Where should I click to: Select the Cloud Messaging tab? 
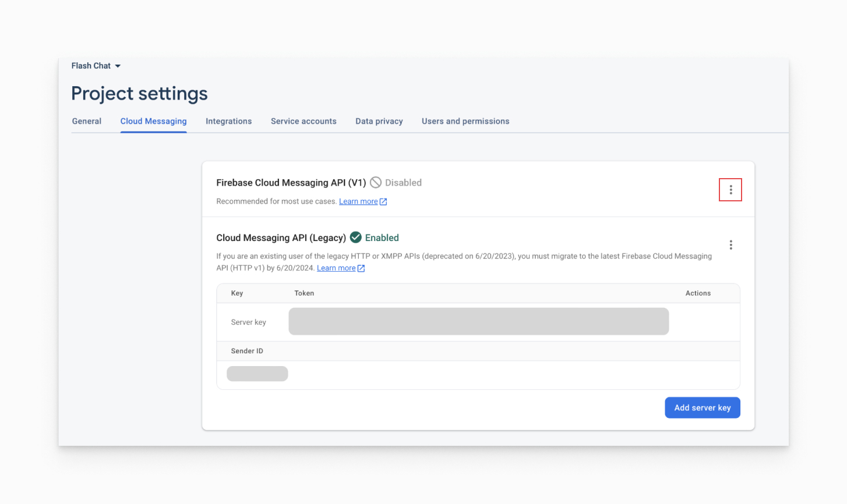(153, 121)
